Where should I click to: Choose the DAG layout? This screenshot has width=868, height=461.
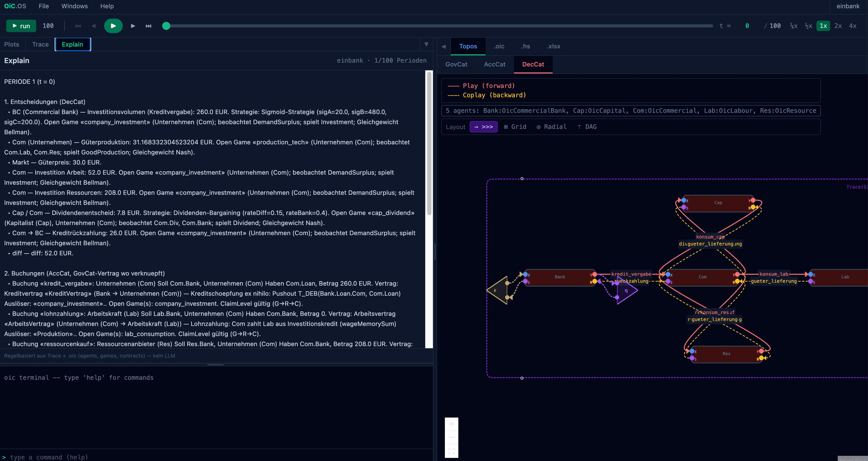(x=587, y=127)
